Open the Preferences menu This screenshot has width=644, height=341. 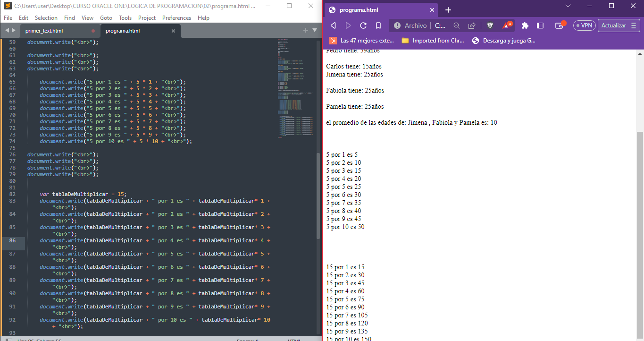pos(176,17)
